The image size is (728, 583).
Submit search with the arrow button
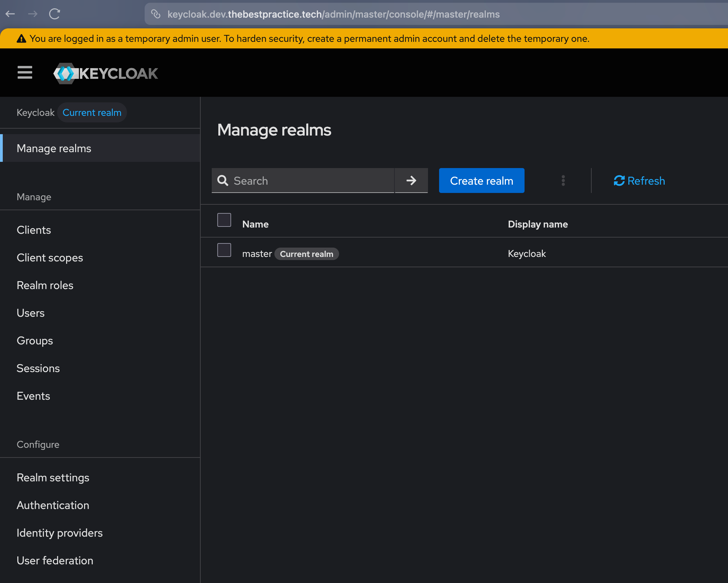point(411,181)
